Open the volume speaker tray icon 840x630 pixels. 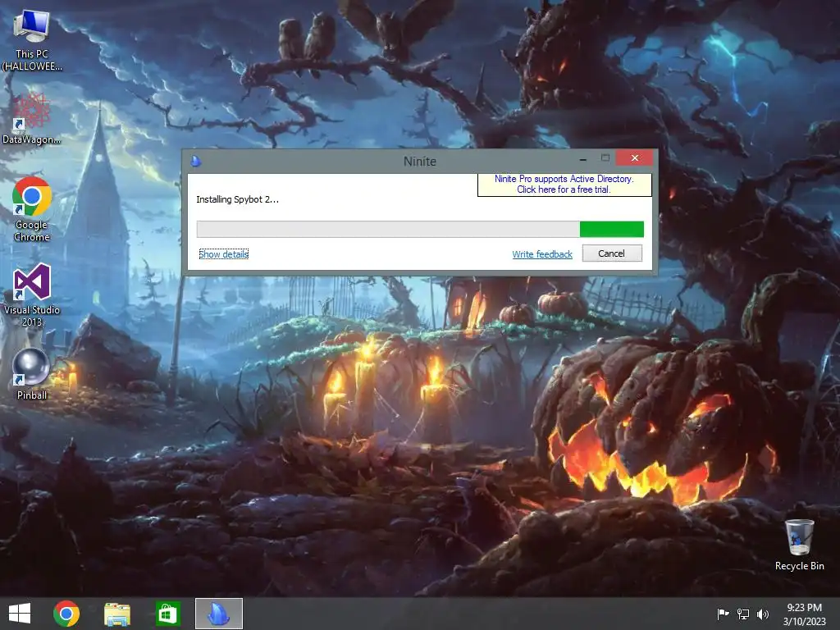tap(763, 614)
